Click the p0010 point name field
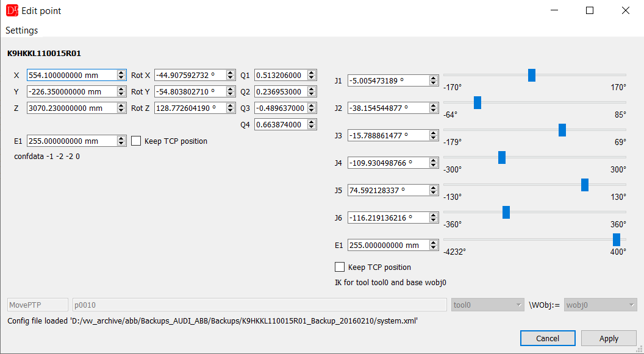 click(260, 305)
